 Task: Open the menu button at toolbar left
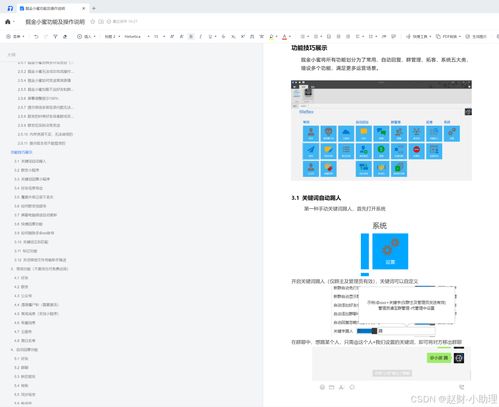15,36
